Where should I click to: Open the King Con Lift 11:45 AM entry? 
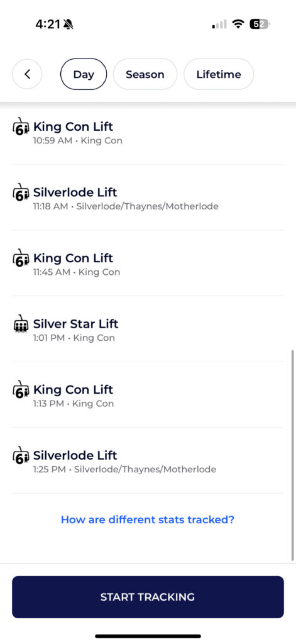148,264
